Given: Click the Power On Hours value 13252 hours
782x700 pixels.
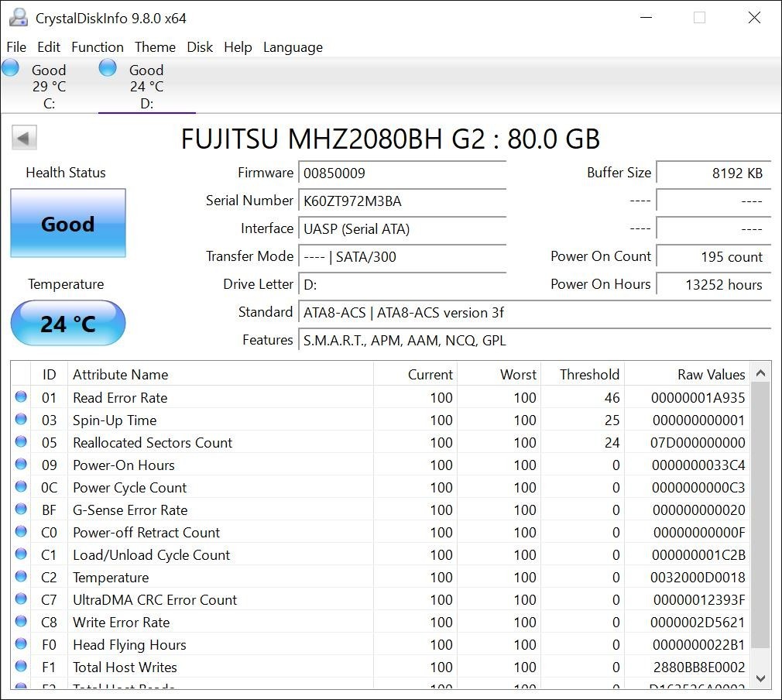Looking at the screenshot, I should pyautogui.click(x=714, y=285).
